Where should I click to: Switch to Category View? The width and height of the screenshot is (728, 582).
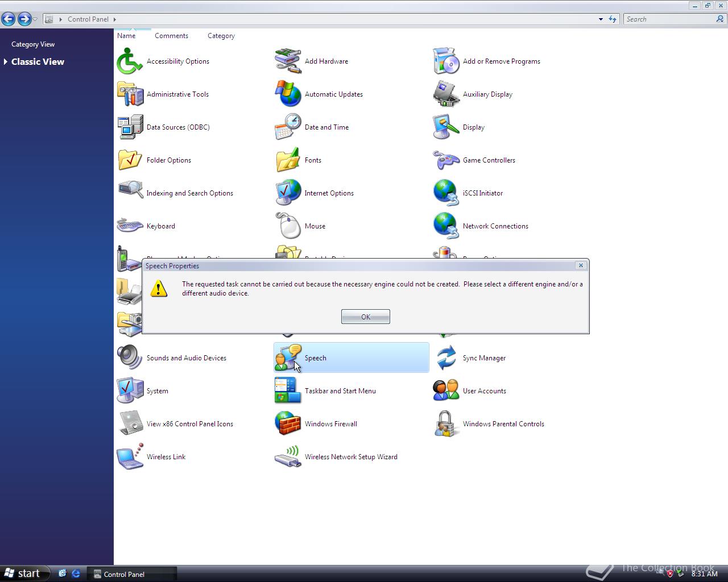pos(33,44)
